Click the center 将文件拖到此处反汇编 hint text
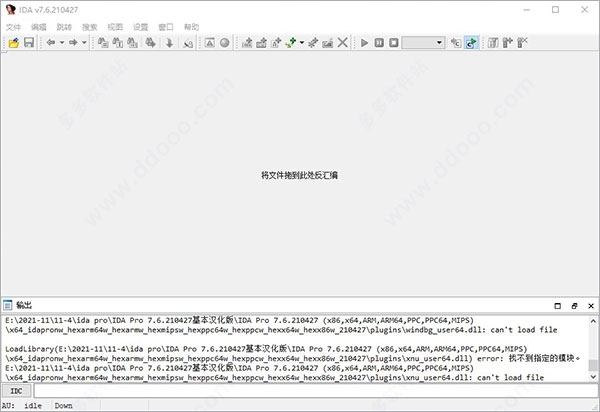This screenshot has height=412, width=600. tap(300, 175)
